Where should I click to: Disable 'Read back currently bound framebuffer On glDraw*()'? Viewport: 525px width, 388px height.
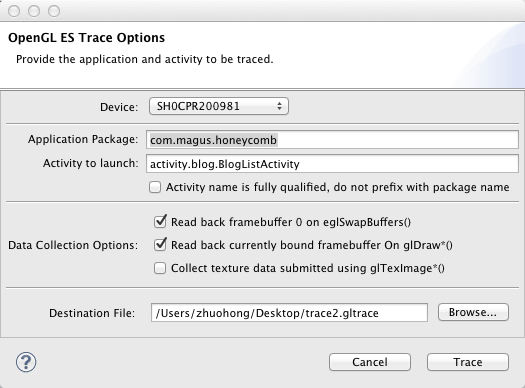[x=160, y=245]
